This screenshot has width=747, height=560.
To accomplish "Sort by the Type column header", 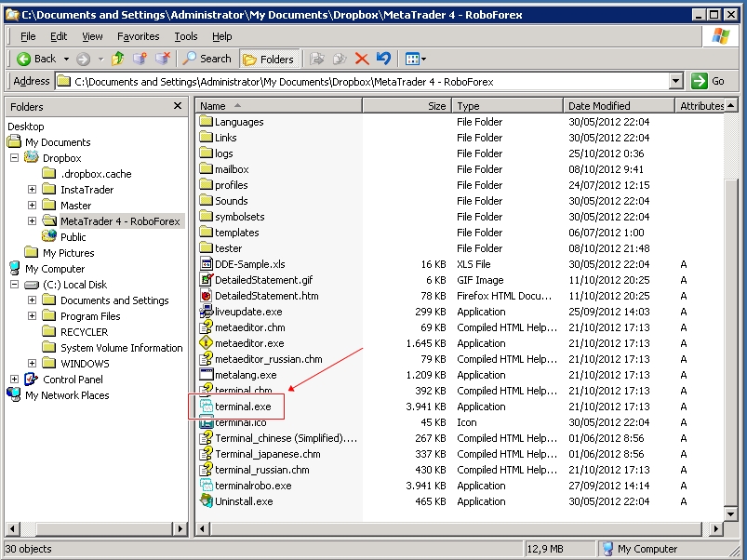I will coord(507,106).
